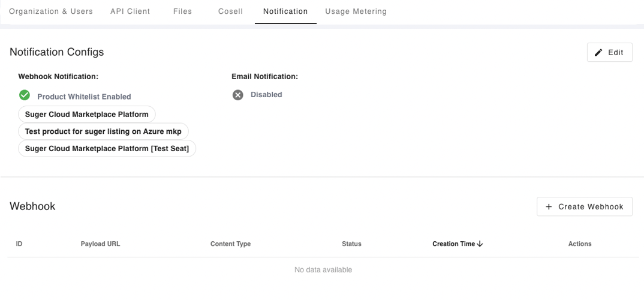
Task: Click the plus icon in Create Webhook
Action: (549, 207)
